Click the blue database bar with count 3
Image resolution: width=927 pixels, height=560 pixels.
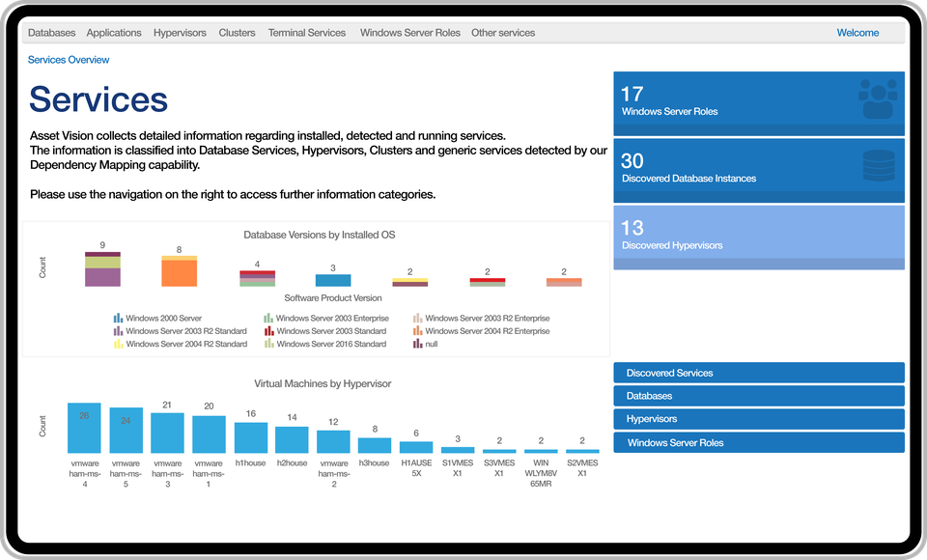(333, 280)
